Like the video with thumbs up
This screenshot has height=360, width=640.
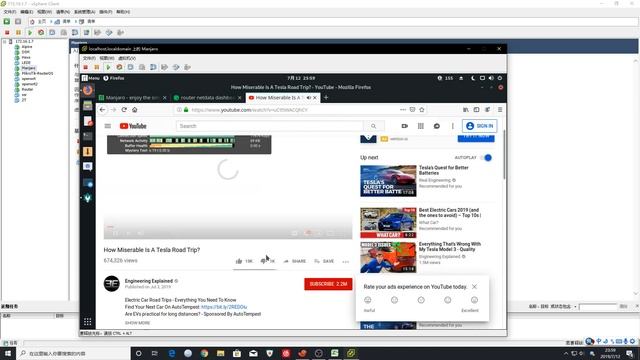239,261
